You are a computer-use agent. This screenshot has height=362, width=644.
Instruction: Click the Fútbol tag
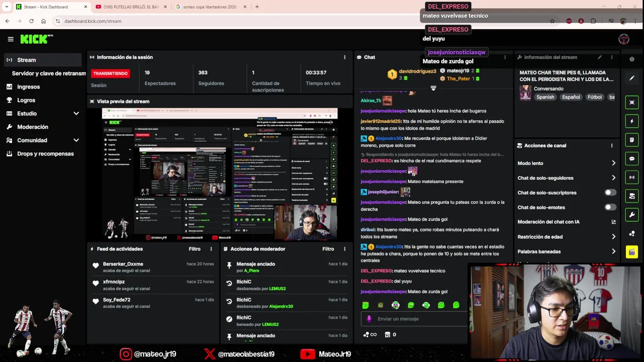pos(595,97)
